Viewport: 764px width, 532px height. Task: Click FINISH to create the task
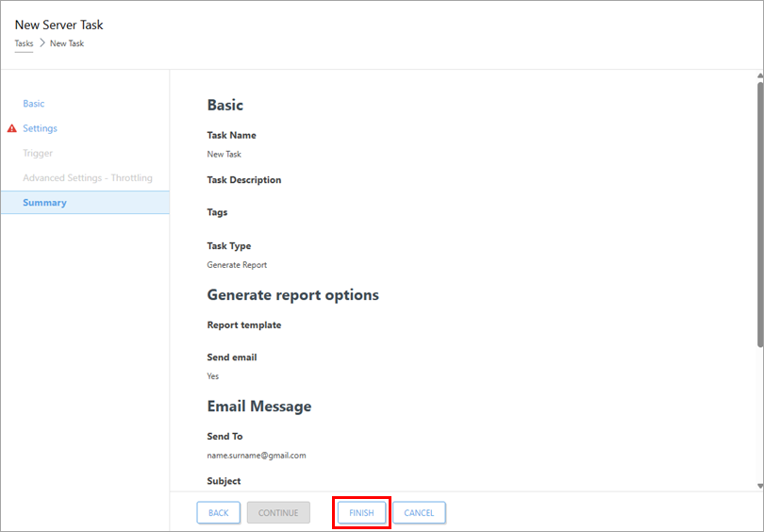[361, 512]
